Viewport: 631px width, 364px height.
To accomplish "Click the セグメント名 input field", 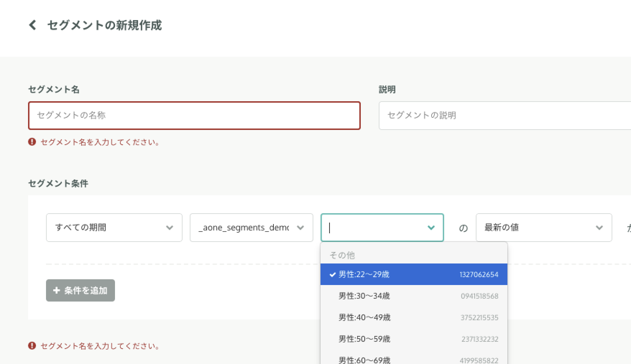I will pyautogui.click(x=194, y=116).
